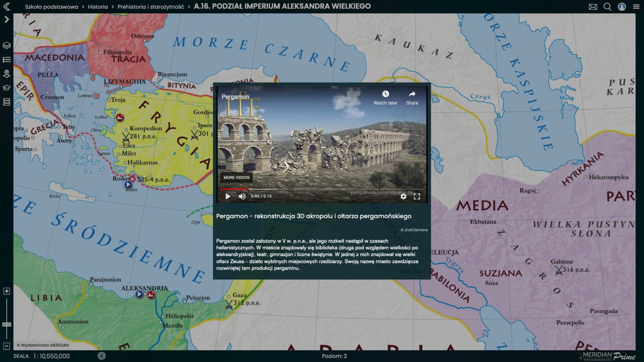Image resolution: width=644 pixels, height=362 pixels.
Task: Enter video fullscreen mode
Action: click(417, 196)
